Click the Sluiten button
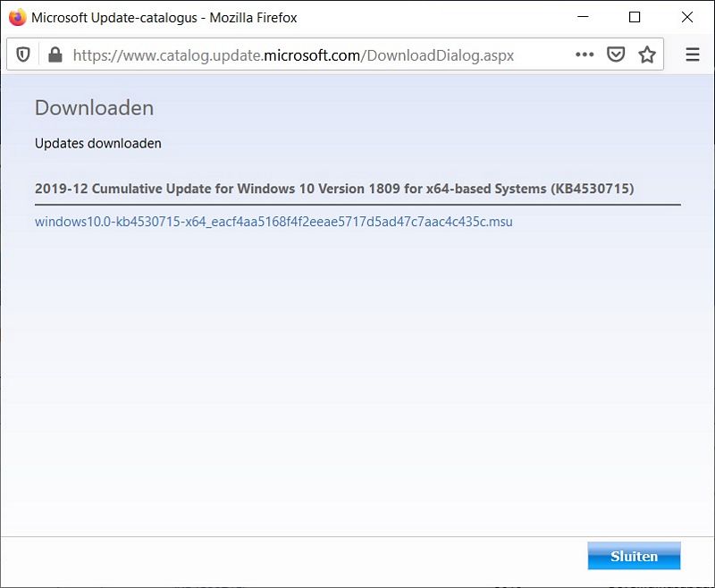Screen dimensions: 715x588 click(634, 556)
